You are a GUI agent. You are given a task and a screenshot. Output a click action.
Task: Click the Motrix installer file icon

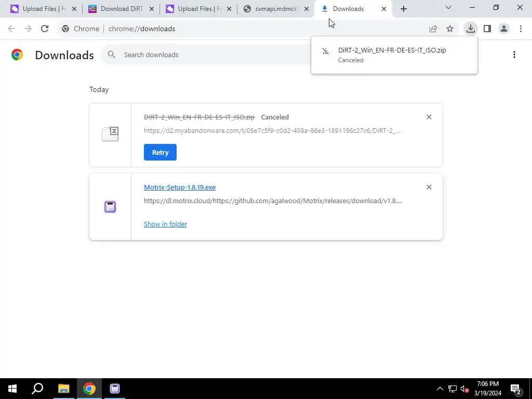[x=110, y=207]
